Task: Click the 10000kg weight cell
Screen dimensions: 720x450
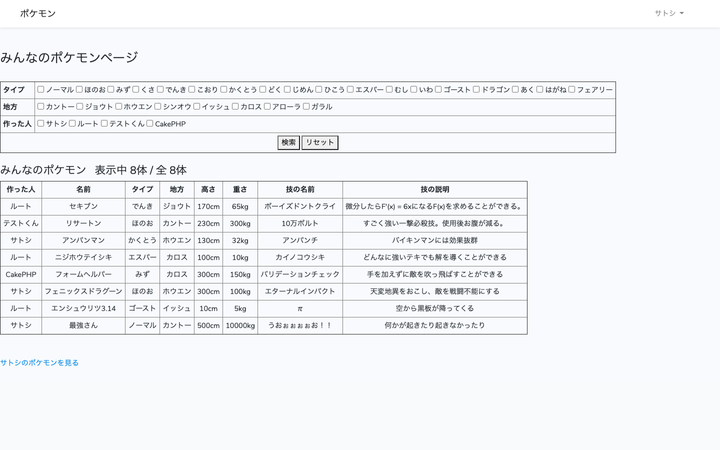Action: coord(240,325)
